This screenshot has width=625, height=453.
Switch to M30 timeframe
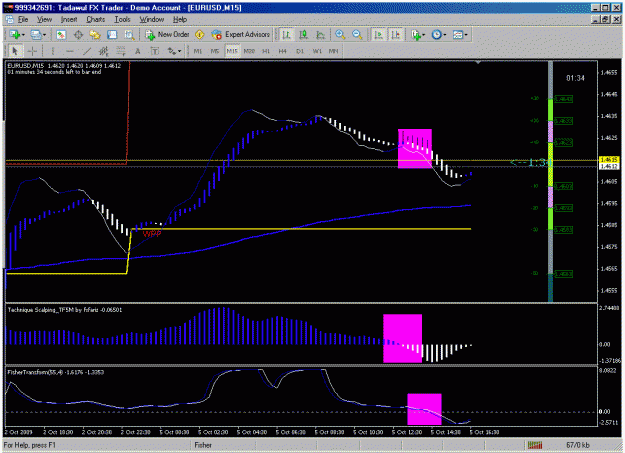tap(249, 51)
